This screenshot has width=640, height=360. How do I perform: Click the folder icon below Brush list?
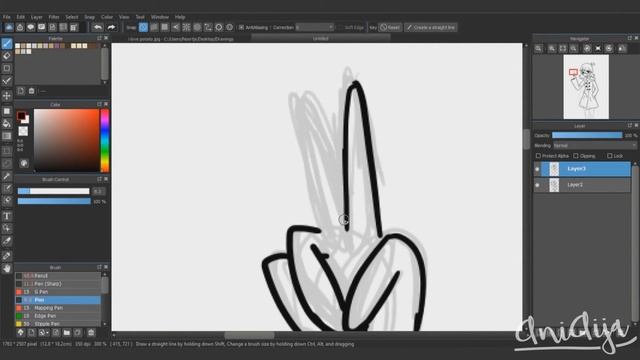pyautogui.click(x=67, y=333)
